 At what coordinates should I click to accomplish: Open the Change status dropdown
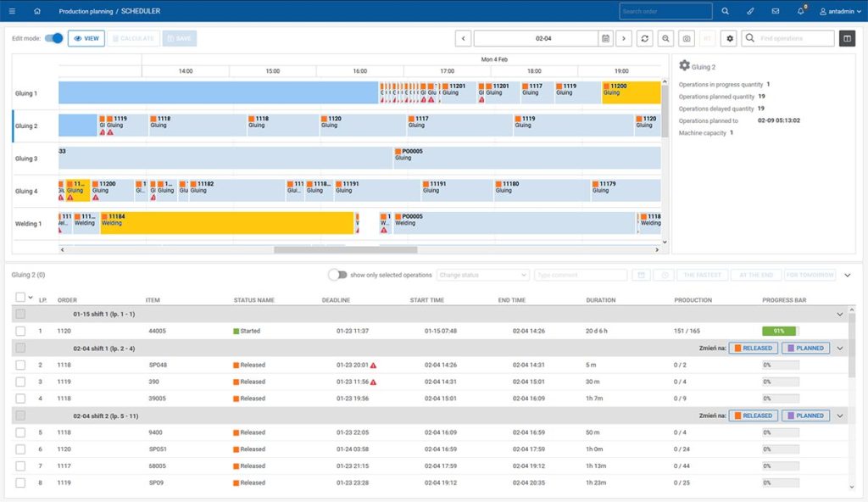click(482, 275)
